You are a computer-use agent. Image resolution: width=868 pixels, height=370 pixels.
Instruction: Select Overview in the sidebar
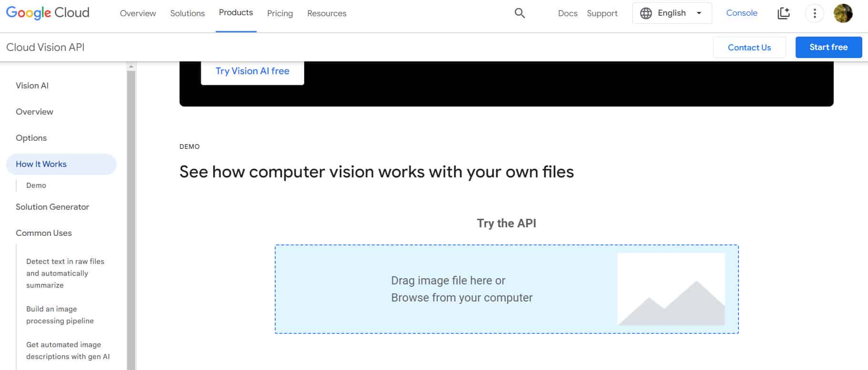[x=34, y=112]
